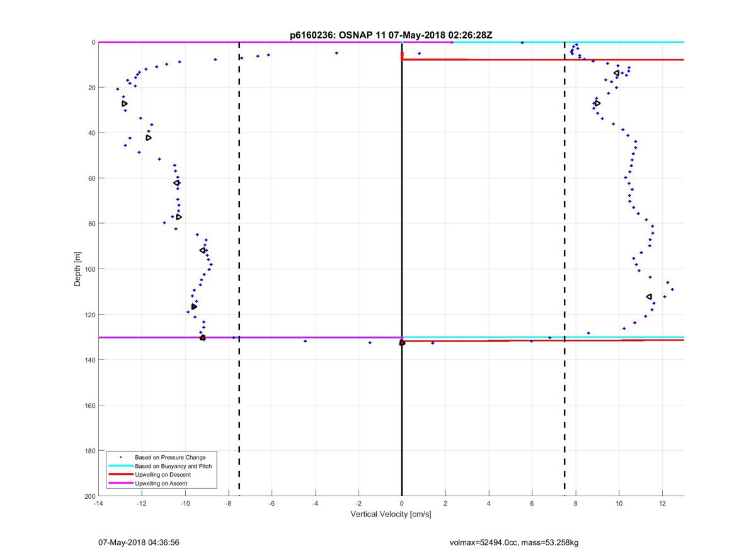Click the depth tick label 80
The width and height of the screenshot is (756, 558).
[x=91, y=224]
